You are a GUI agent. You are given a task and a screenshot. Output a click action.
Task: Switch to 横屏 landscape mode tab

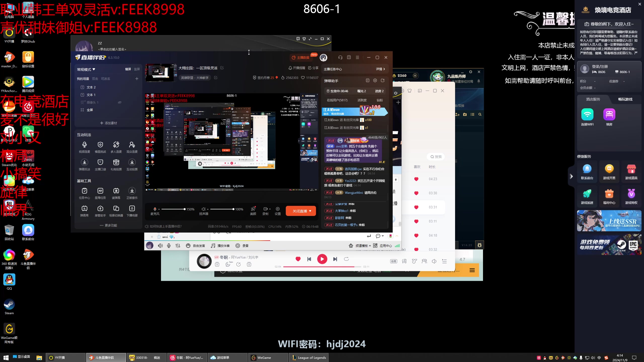pyautogui.click(x=128, y=69)
